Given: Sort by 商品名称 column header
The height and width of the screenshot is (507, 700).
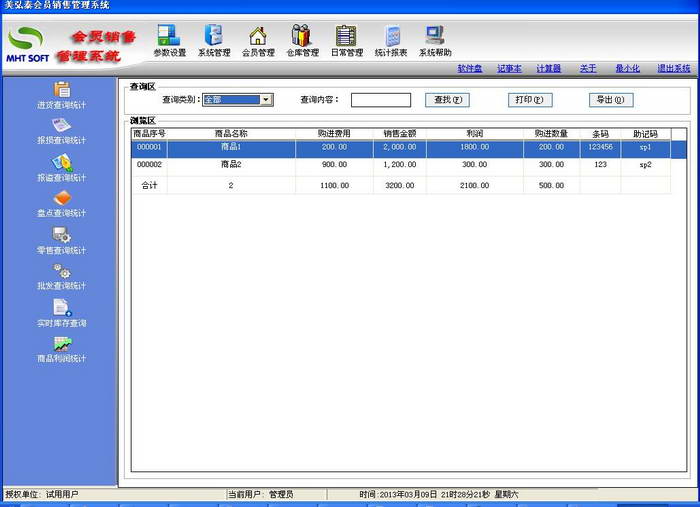Looking at the screenshot, I should (x=231, y=133).
